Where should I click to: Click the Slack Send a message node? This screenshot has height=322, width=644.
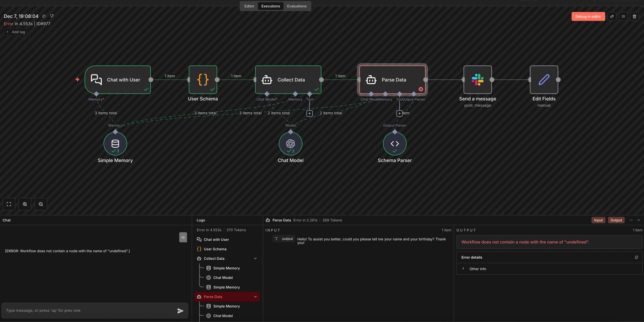478,80
